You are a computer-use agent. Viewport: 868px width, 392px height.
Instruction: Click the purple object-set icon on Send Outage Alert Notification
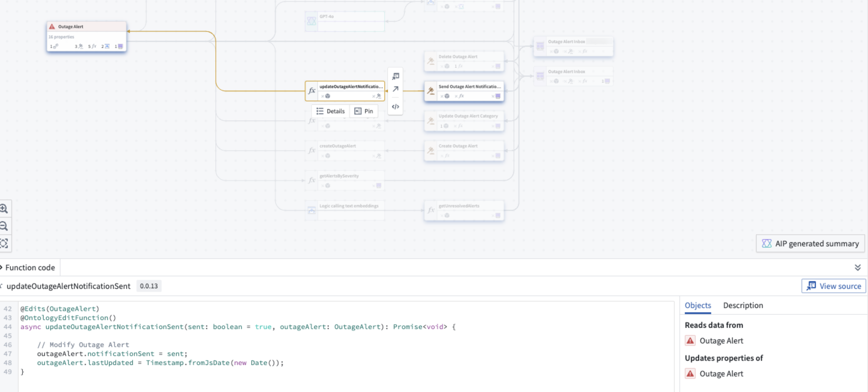[x=498, y=96]
